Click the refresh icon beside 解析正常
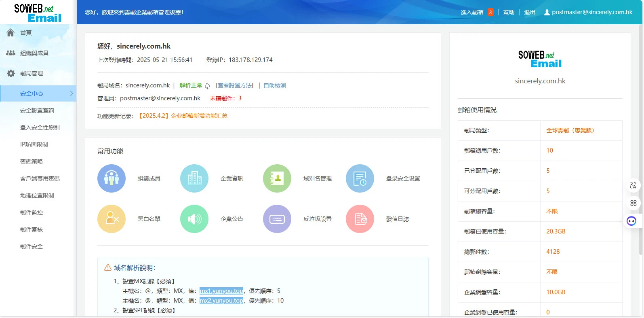The height and width of the screenshot is (318, 644). pyautogui.click(x=207, y=86)
